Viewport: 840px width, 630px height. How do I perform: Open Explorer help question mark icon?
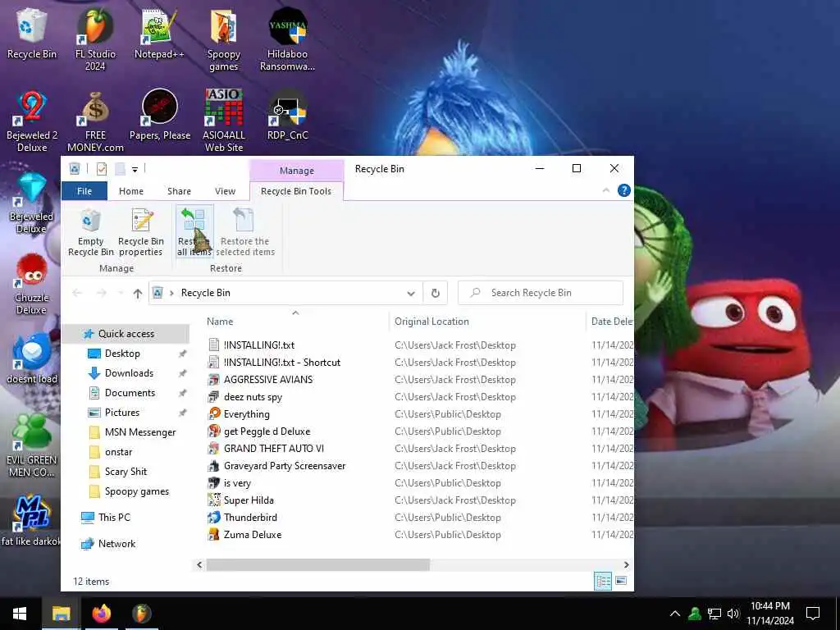coord(623,190)
